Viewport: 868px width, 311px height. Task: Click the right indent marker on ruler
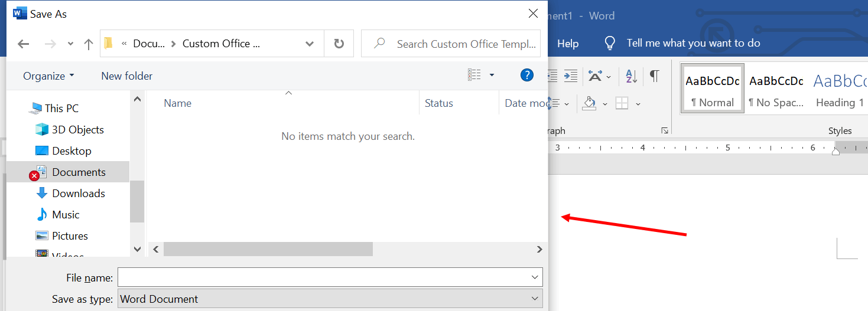835,152
